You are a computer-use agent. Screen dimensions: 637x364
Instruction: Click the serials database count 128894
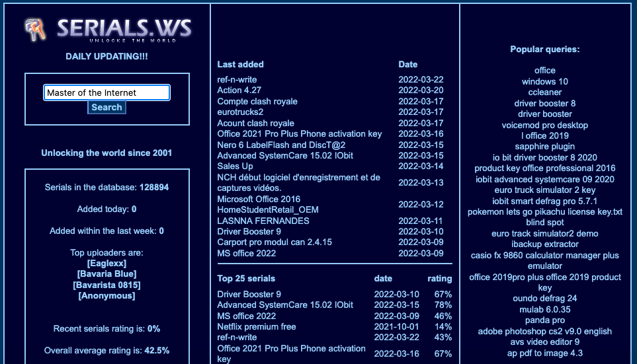pyautogui.click(x=154, y=188)
